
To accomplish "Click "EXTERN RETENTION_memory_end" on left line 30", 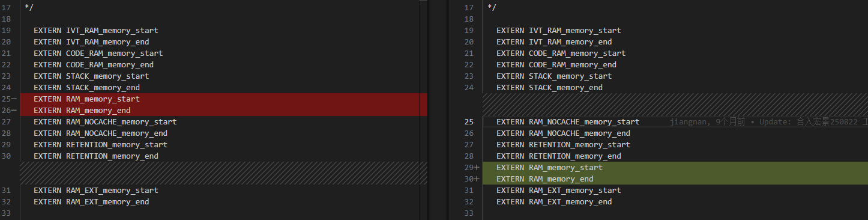I will point(96,156).
